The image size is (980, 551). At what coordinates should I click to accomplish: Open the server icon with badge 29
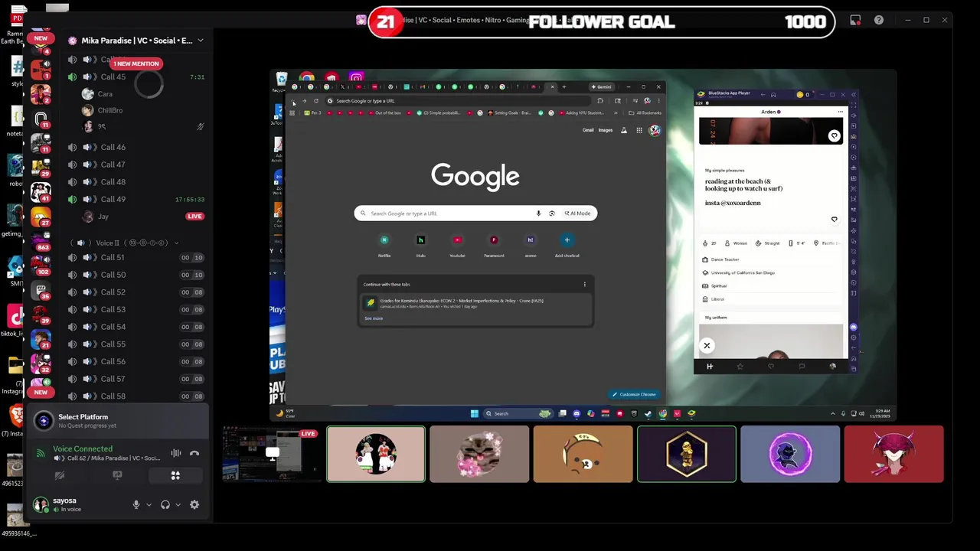click(x=41, y=168)
